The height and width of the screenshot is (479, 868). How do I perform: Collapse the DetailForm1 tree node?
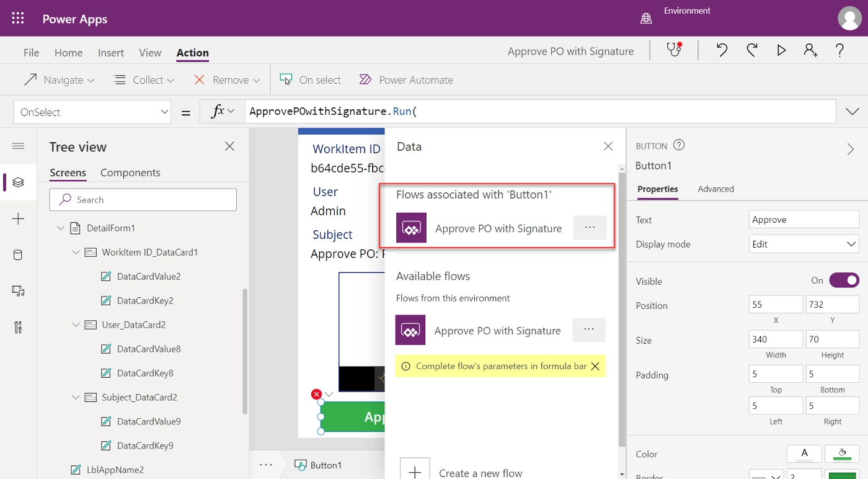point(61,228)
